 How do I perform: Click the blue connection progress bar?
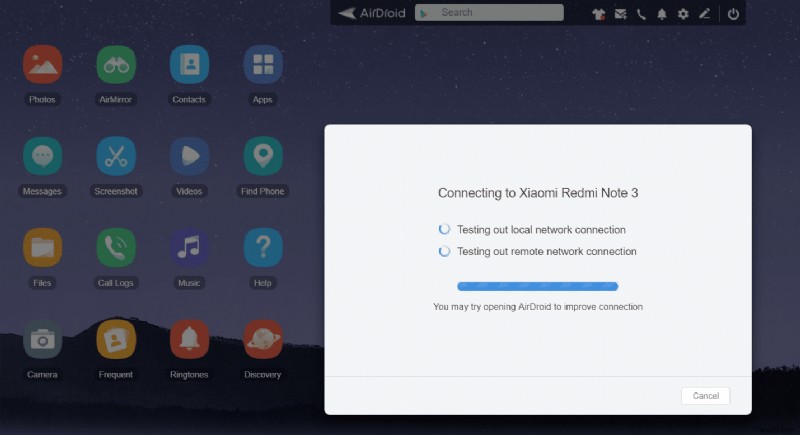click(538, 286)
